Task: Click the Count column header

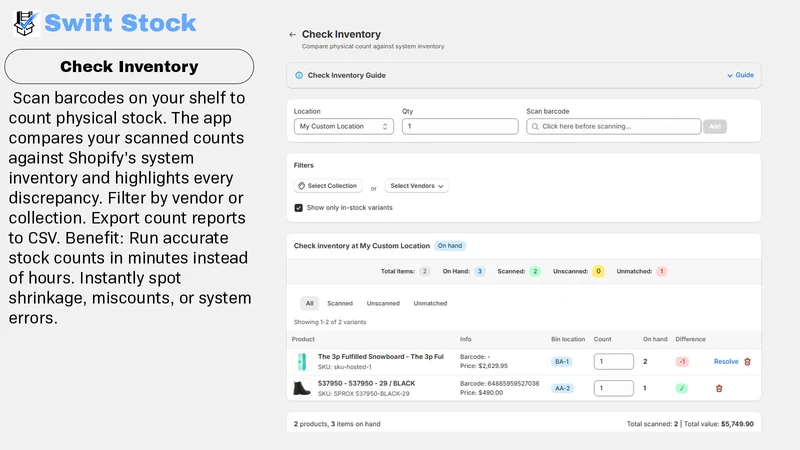Action: (603, 339)
